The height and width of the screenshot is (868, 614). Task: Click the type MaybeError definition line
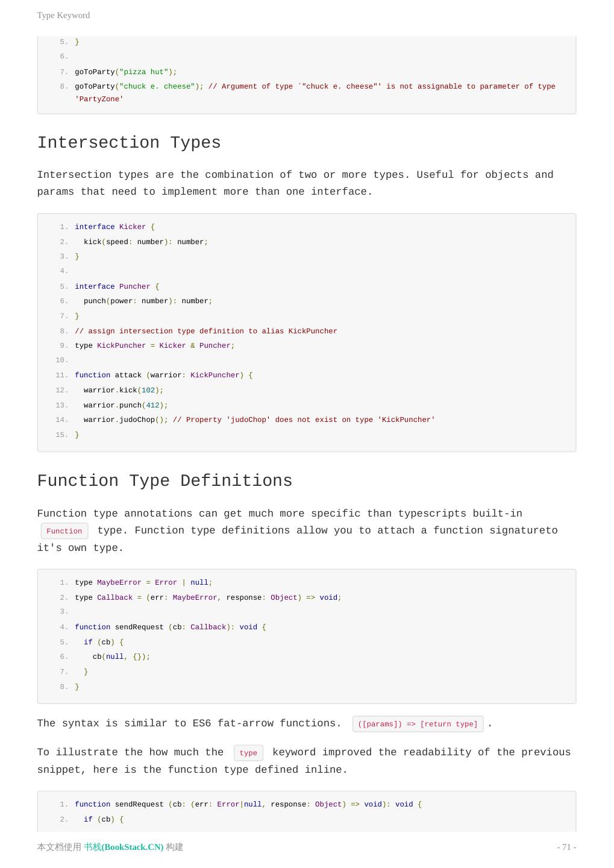point(143,582)
